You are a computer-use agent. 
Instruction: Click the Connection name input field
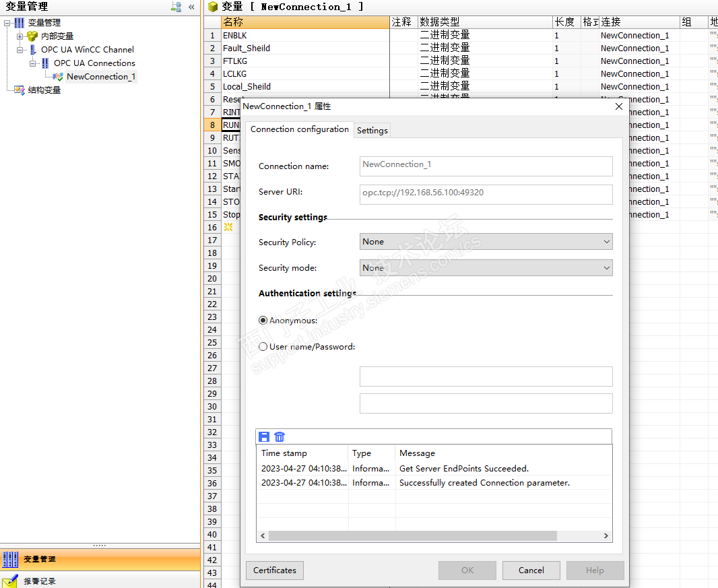click(486, 166)
